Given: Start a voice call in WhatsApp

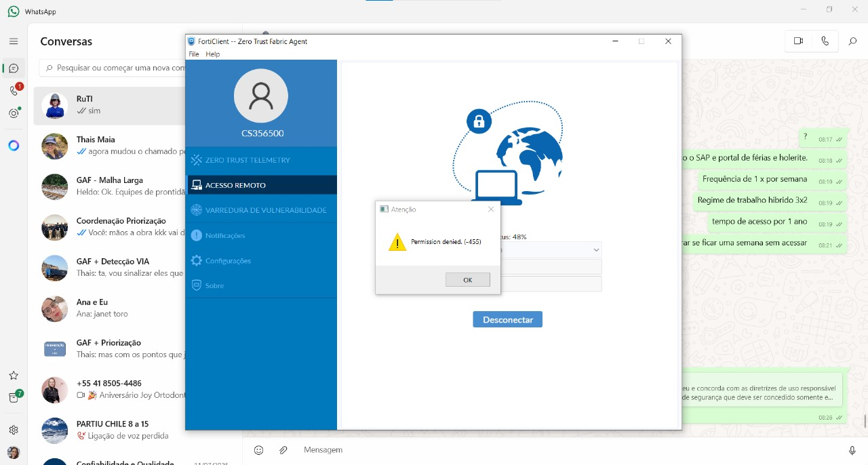Looking at the screenshot, I should tap(825, 41).
